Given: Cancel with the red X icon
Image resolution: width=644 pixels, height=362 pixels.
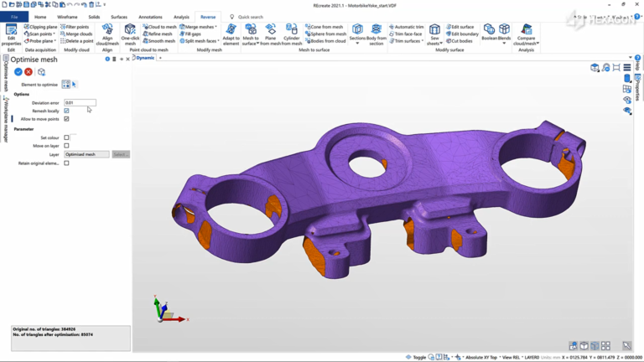Looking at the screenshot, I should point(29,72).
